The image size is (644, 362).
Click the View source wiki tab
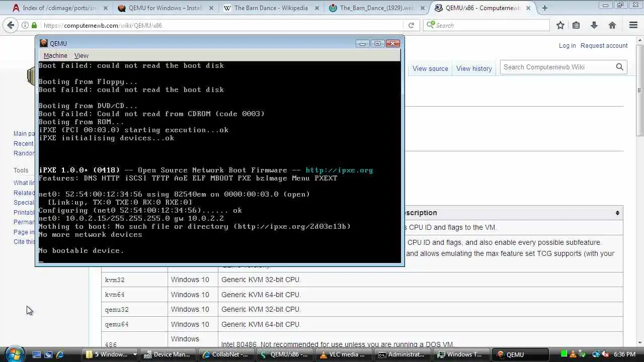pos(430,68)
